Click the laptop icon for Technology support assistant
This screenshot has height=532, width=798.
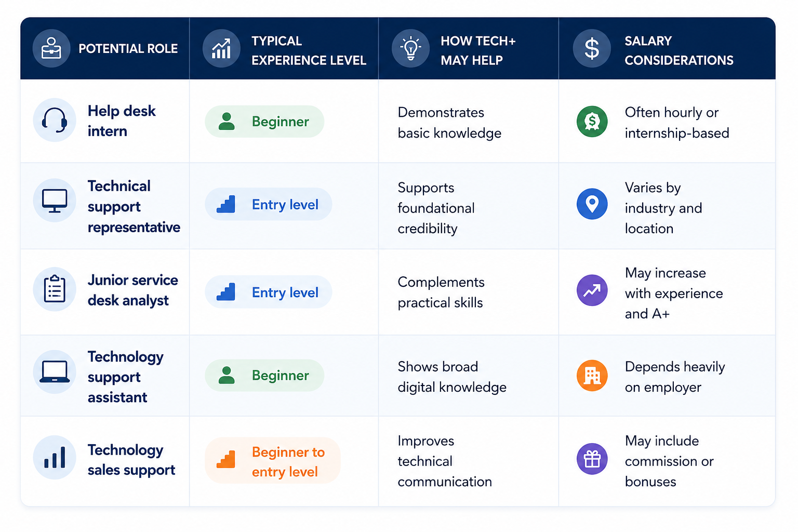(x=55, y=371)
